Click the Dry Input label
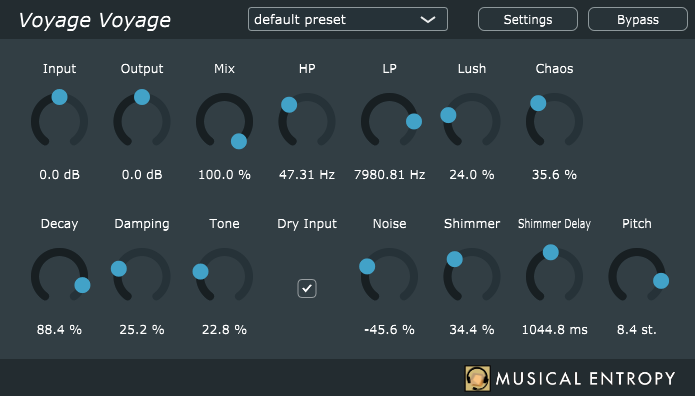Viewport: 695px width, 396px height. (x=307, y=224)
